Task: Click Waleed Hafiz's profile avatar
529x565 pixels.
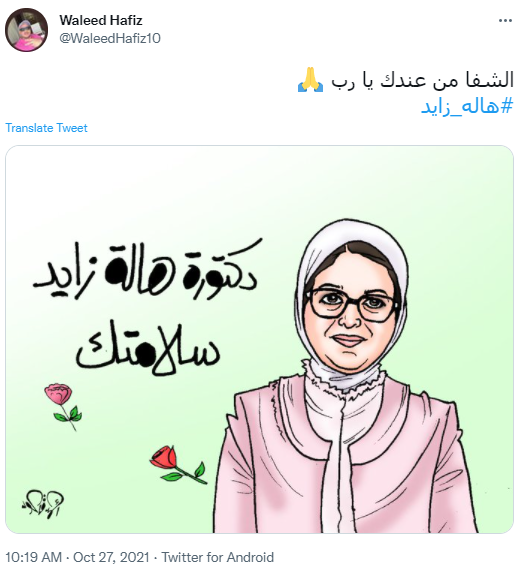Action: pos(26,30)
